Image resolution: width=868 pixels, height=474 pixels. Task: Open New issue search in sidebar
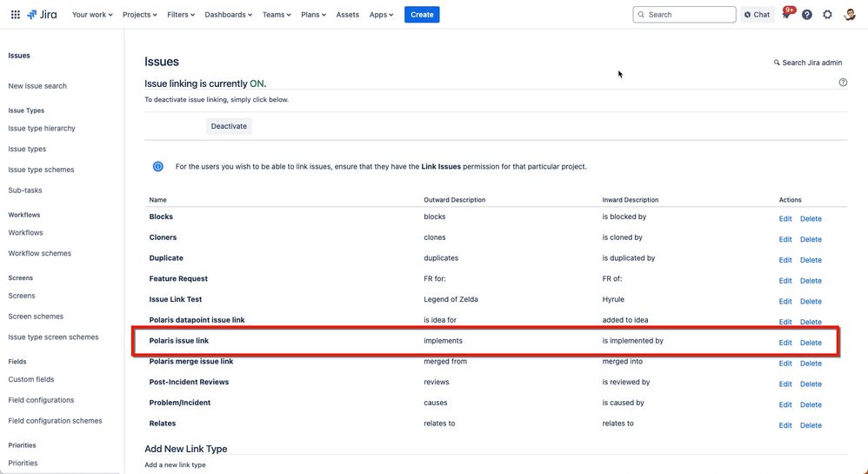[37, 86]
